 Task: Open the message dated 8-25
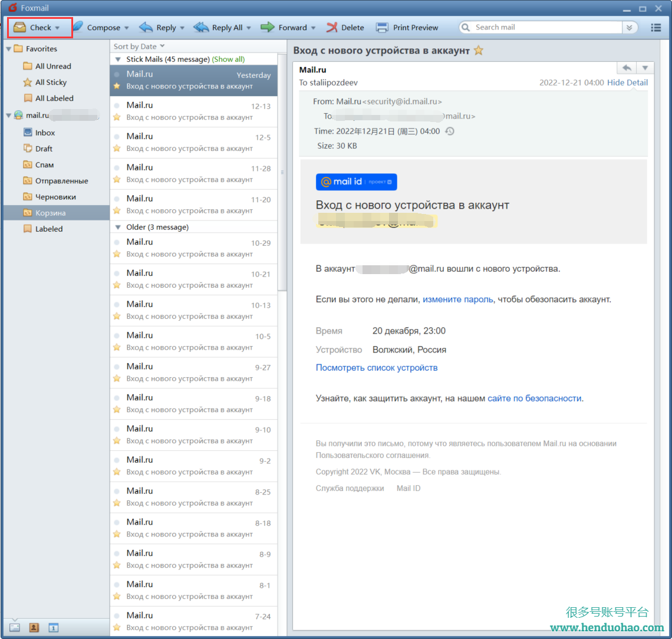click(194, 497)
